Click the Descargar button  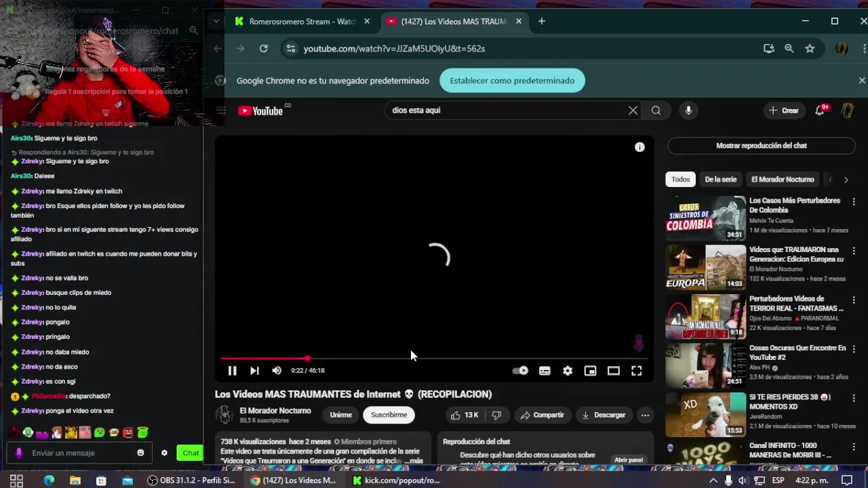(604, 415)
